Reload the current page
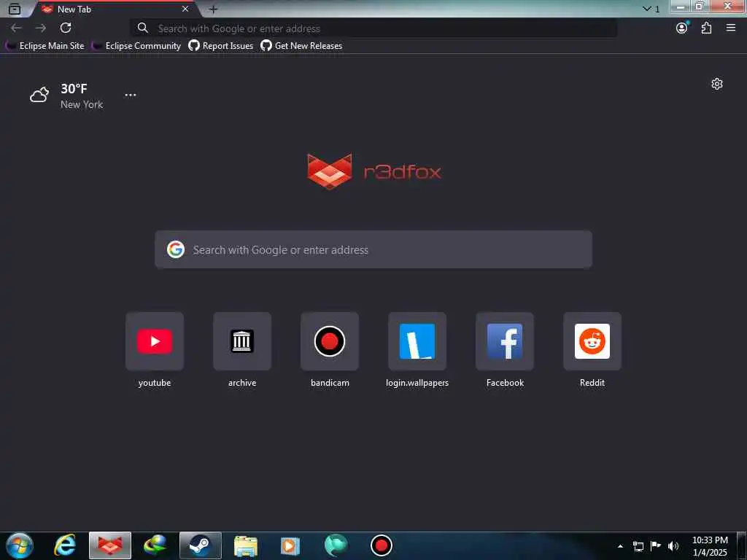Image resolution: width=747 pixels, height=560 pixels. [x=66, y=28]
